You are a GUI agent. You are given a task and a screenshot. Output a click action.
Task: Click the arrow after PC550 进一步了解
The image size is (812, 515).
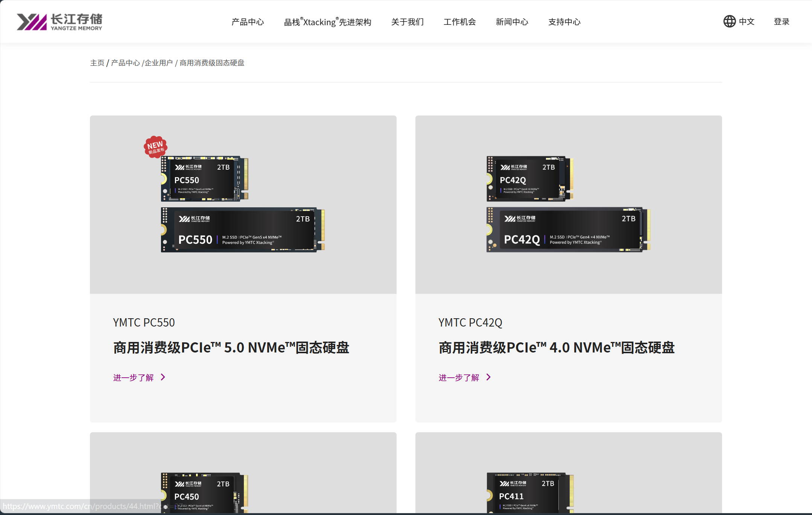(163, 377)
